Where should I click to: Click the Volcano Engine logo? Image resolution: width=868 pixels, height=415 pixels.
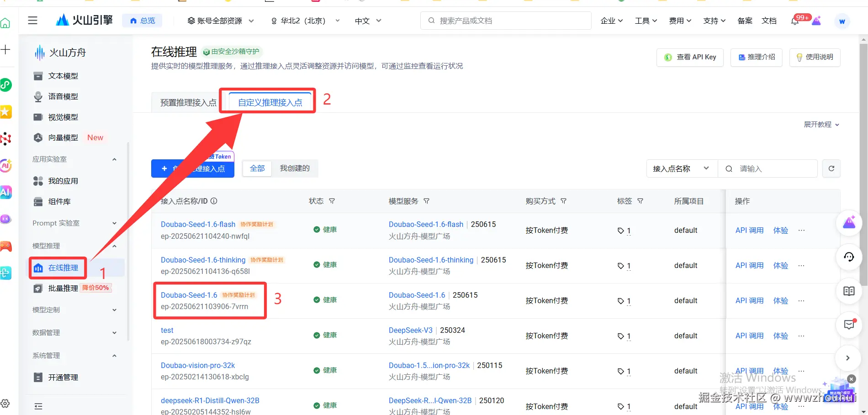[x=84, y=20]
